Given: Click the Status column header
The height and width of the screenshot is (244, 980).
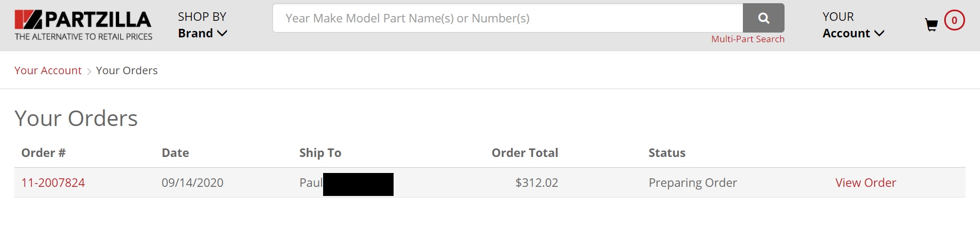Looking at the screenshot, I should [667, 153].
